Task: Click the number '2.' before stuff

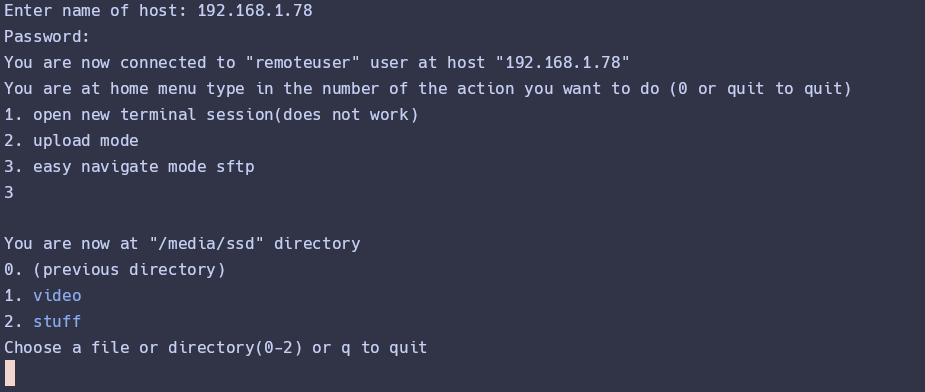Action: (x=14, y=321)
